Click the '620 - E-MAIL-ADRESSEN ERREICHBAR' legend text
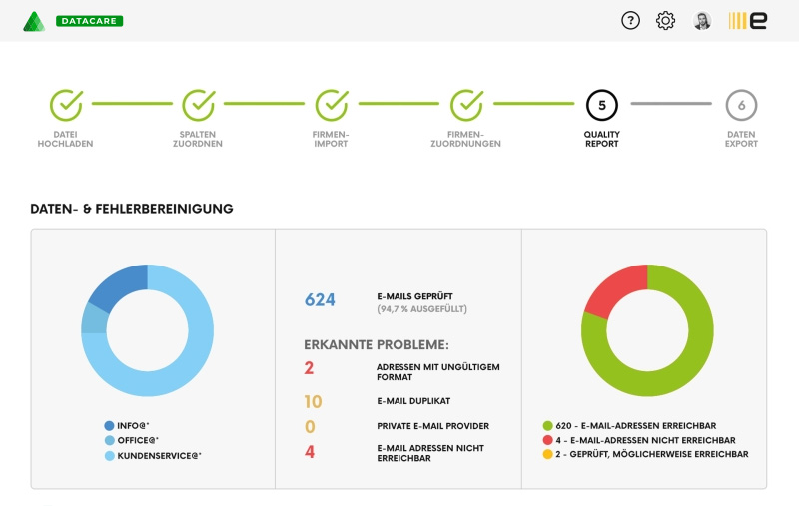This screenshot has height=532, width=799. click(636, 425)
